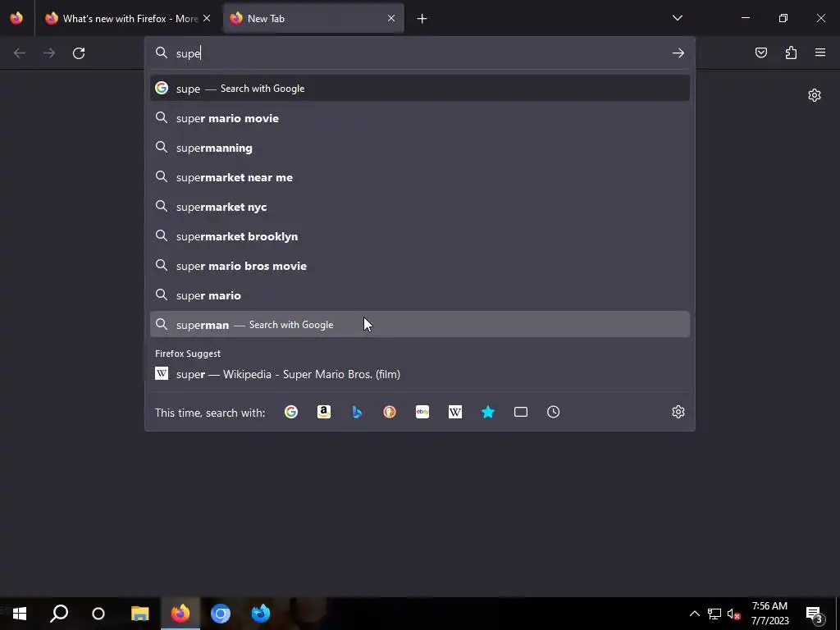Pick 'supermarket brooklyn' suggestion
Screen dimensions: 840x630
pyautogui.click(x=420, y=235)
